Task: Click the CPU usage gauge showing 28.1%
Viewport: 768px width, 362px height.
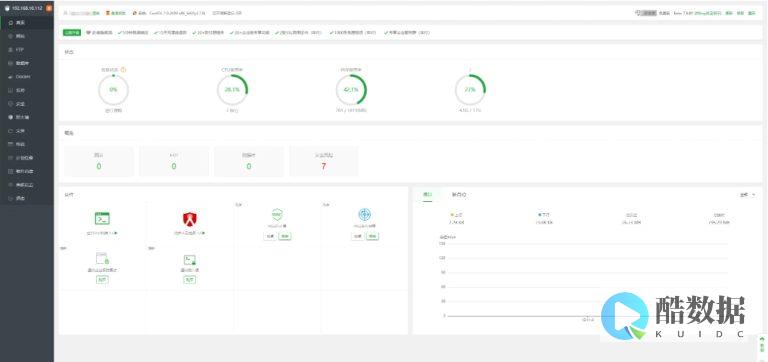Action: point(232,90)
